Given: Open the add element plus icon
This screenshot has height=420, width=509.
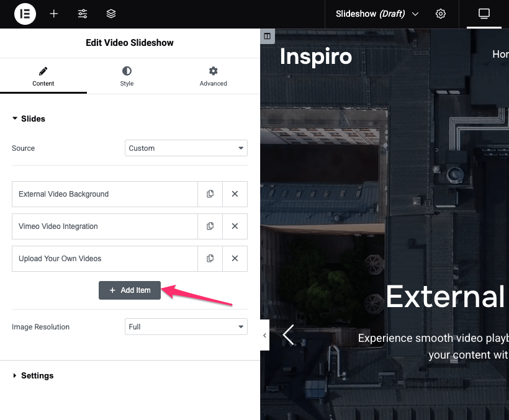Looking at the screenshot, I should click(54, 14).
